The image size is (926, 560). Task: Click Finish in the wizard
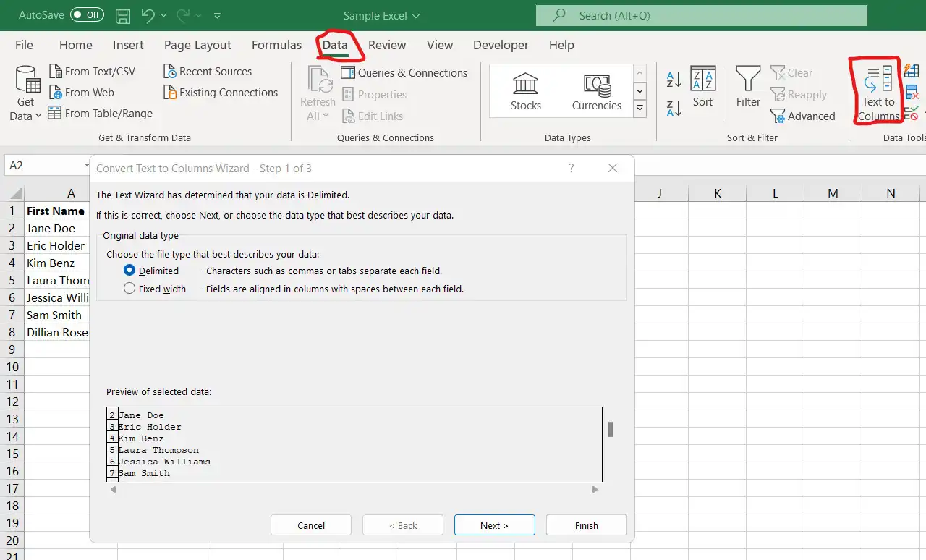[x=586, y=525]
